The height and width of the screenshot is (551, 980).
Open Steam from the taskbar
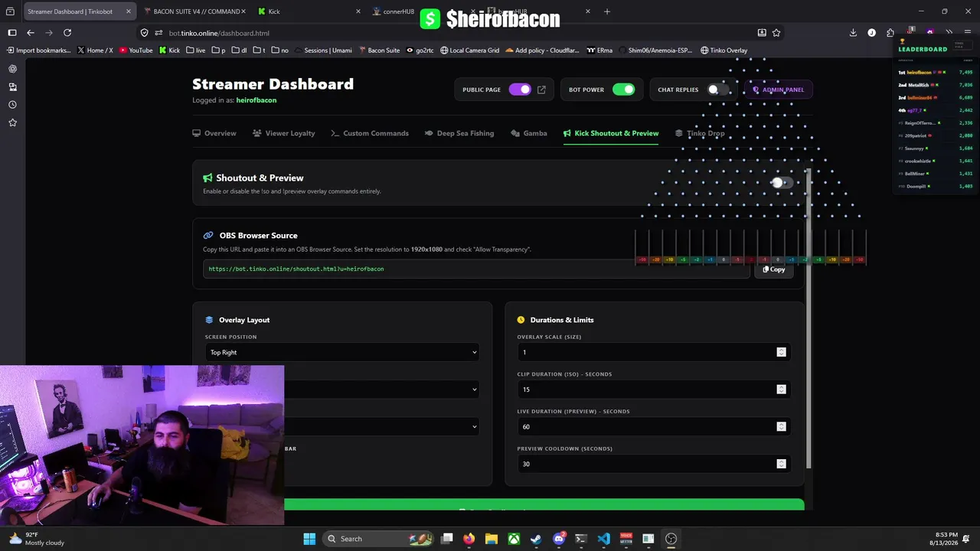(536, 539)
